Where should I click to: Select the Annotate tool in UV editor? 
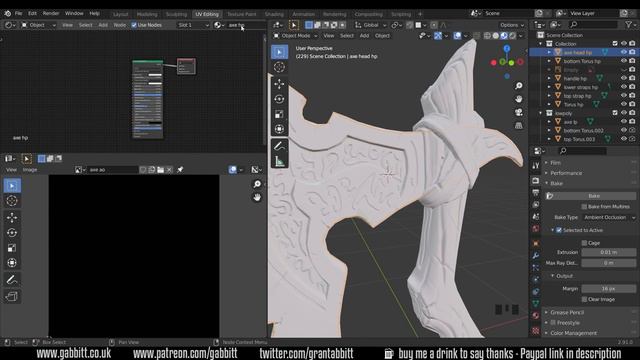click(x=12, y=280)
